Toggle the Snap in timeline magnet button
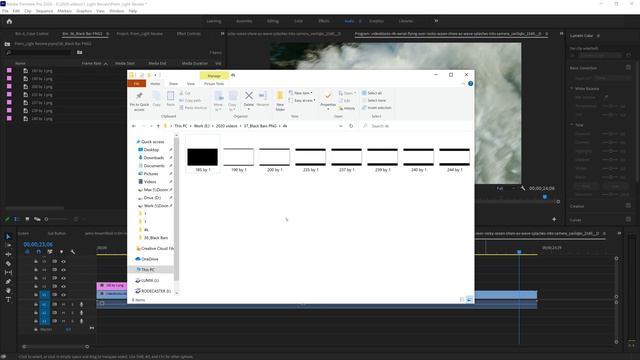Viewport: 640px width, 360px height. coord(39,252)
